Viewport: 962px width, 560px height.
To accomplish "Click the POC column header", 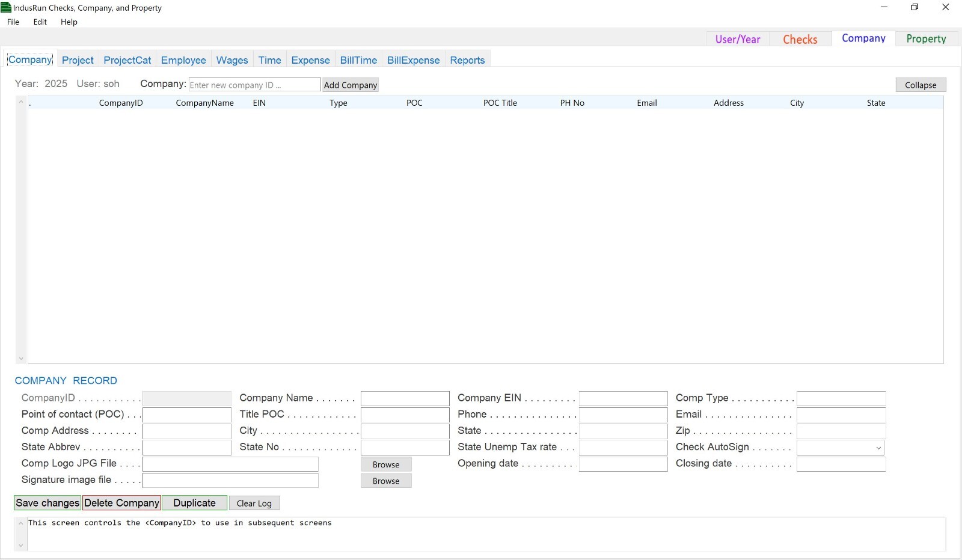I will (414, 103).
